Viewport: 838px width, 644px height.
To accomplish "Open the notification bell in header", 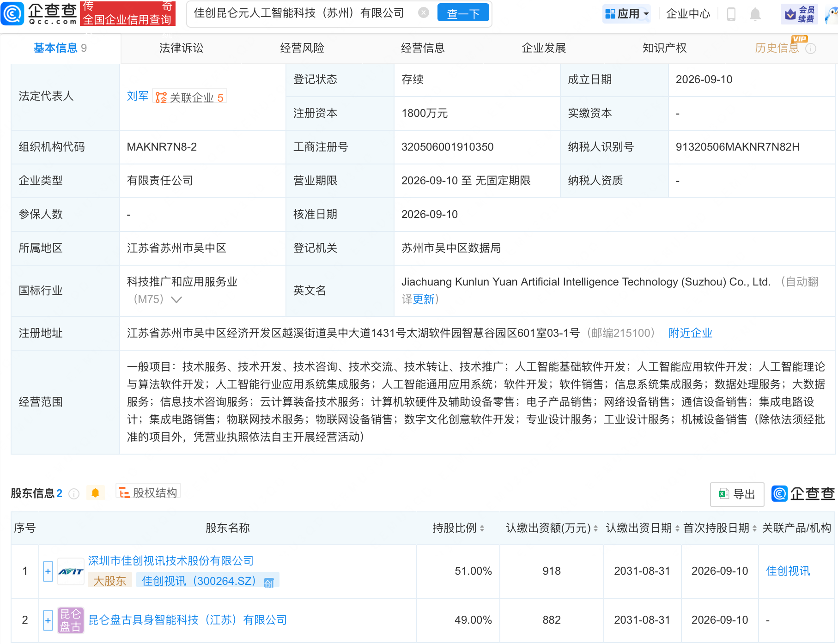I will coord(755,14).
